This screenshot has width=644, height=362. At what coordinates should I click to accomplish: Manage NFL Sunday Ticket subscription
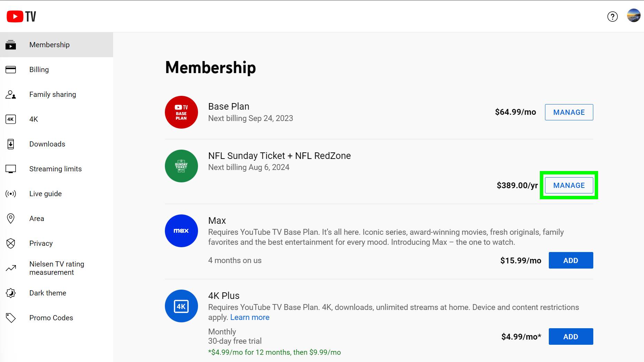click(x=569, y=185)
